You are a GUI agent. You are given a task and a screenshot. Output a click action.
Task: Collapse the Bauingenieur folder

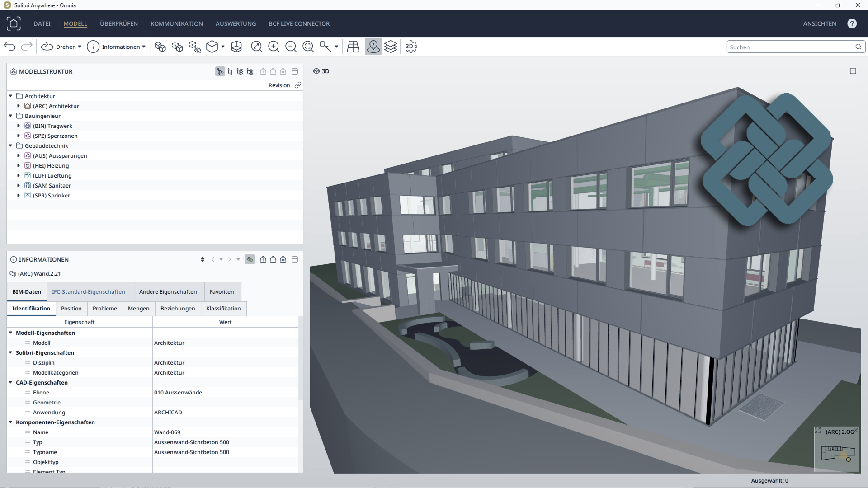pyautogui.click(x=10, y=116)
